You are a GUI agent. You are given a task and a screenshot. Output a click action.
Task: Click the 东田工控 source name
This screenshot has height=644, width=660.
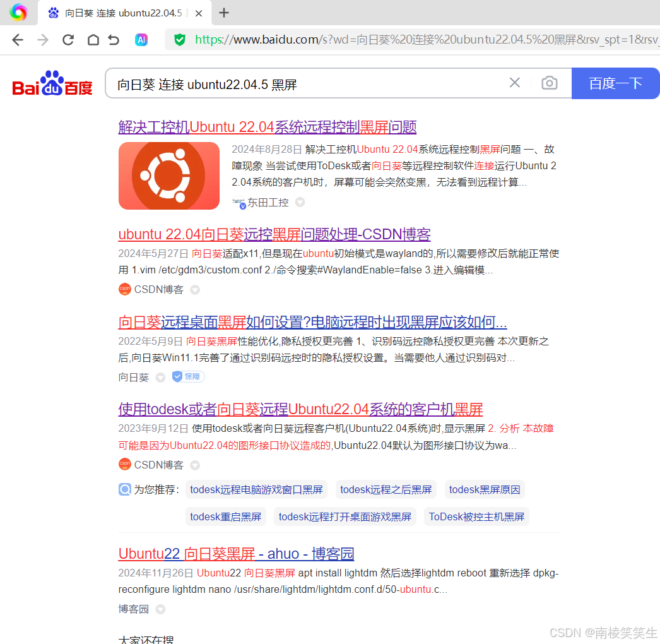(268, 203)
